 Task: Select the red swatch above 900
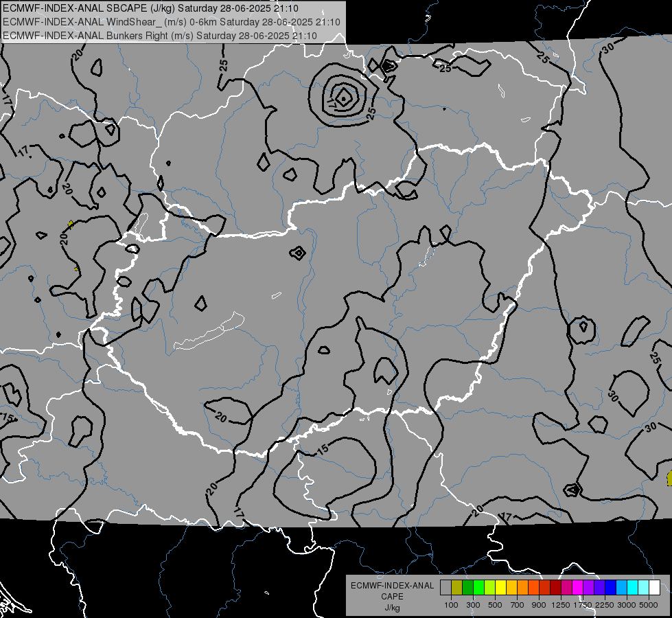point(545,587)
